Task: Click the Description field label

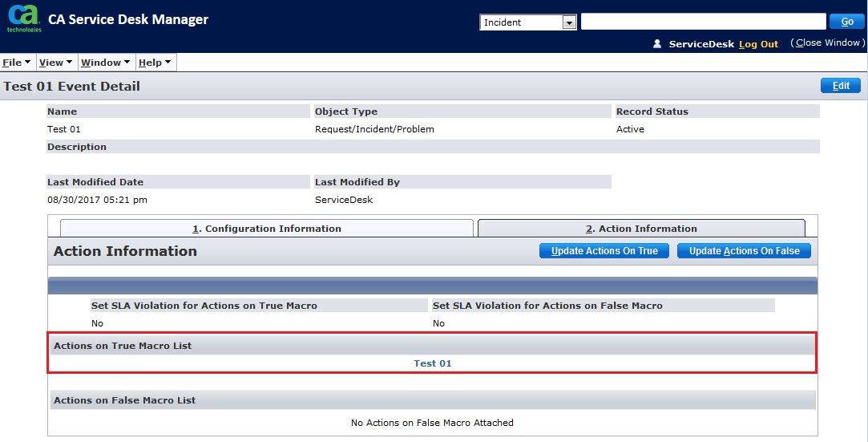Action: pyautogui.click(x=76, y=147)
